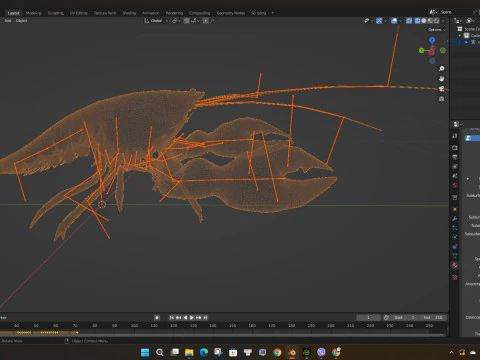
Task: Switch to the Compositing workspace tab
Action: 199,13
